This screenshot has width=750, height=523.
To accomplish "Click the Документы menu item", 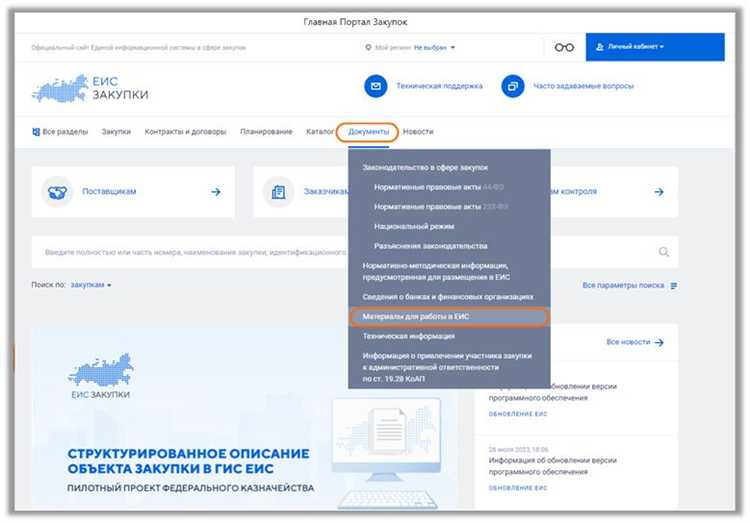I will 368,132.
